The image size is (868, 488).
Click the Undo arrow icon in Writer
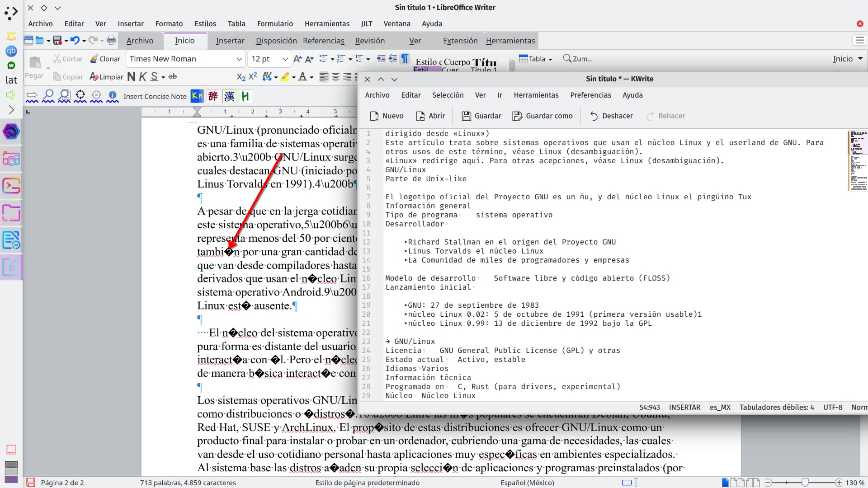tap(75, 41)
